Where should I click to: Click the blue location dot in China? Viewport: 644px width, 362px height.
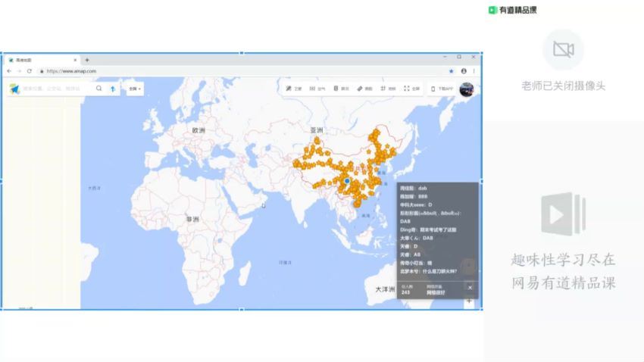(x=347, y=180)
